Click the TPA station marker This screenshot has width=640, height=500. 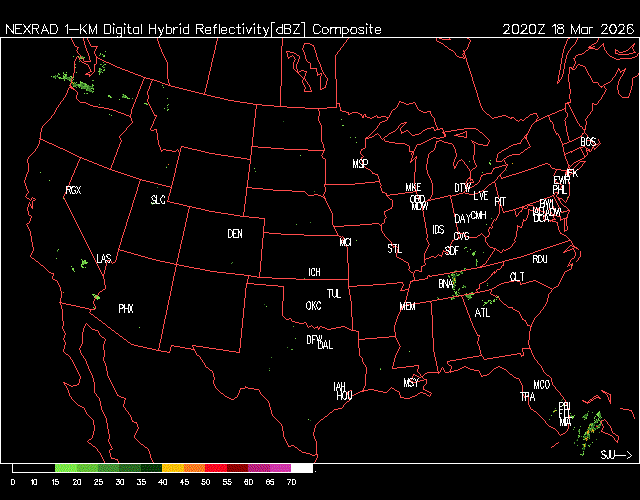(x=527, y=397)
